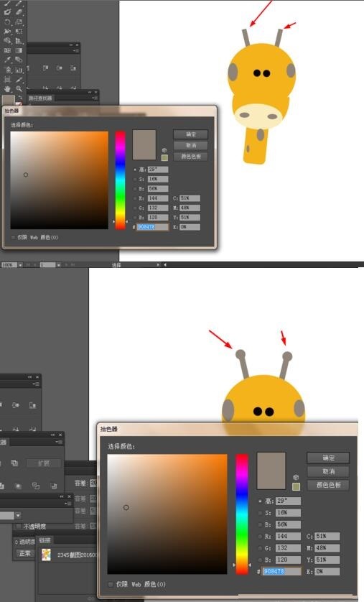Click 颜色色板 in the larger color picker
The width and height of the screenshot is (364, 602).
pyautogui.click(x=328, y=485)
